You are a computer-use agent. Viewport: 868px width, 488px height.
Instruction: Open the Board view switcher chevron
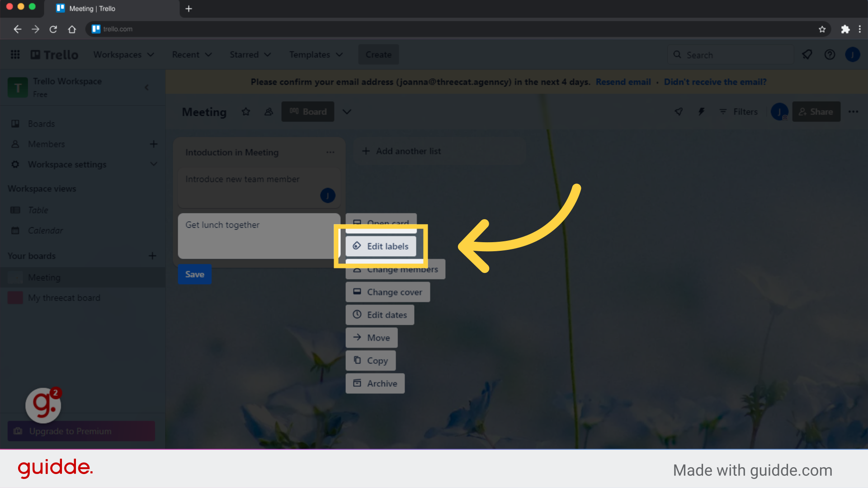coord(347,112)
